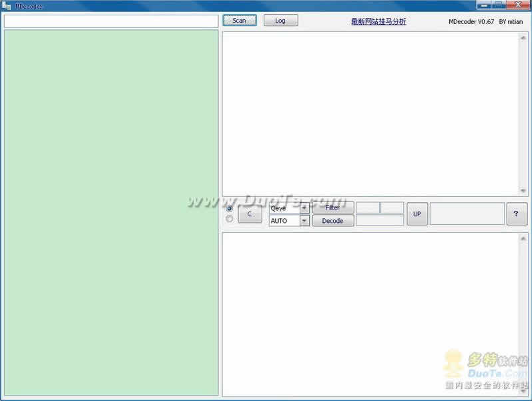The height and width of the screenshot is (401, 532).
Task: Minimize the MDecoder window
Action: click(483, 5)
